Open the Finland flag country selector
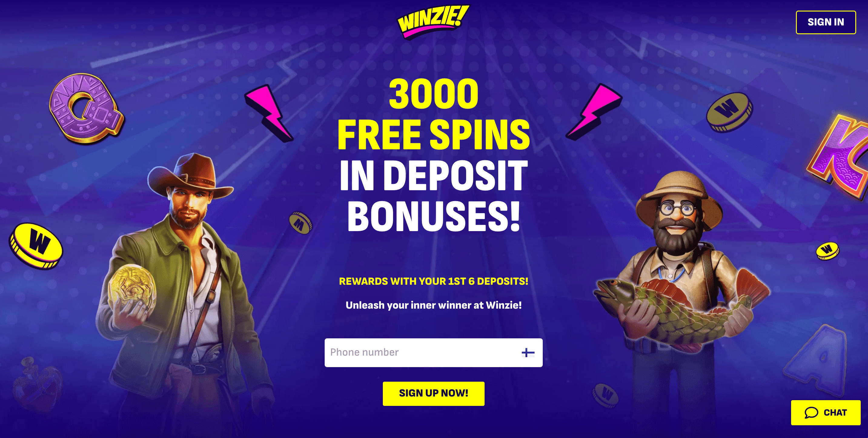The height and width of the screenshot is (438, 868). pyautogui.click(x=528, y=353)
